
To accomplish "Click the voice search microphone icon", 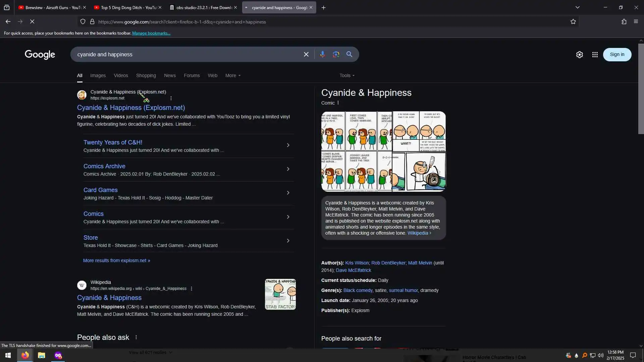I will pos(322,54).
